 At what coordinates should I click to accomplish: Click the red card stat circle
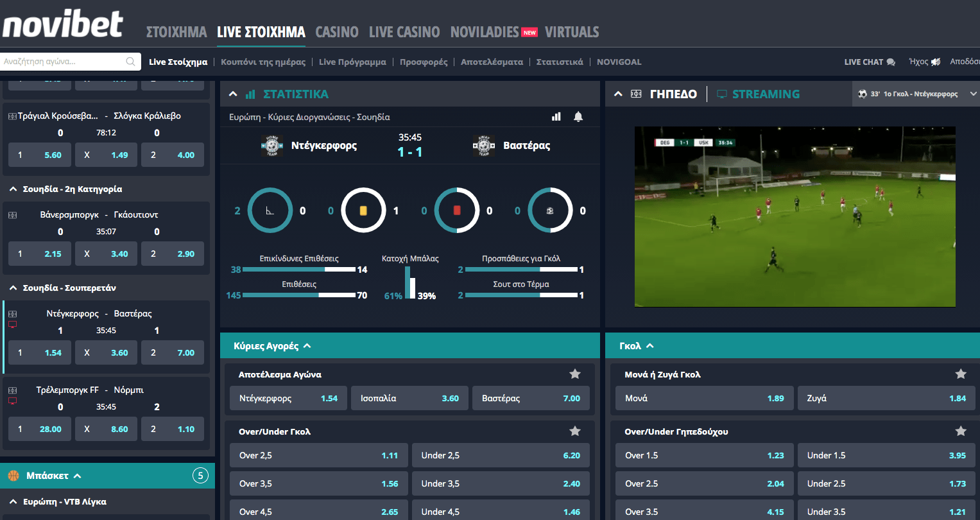[457, 211]
